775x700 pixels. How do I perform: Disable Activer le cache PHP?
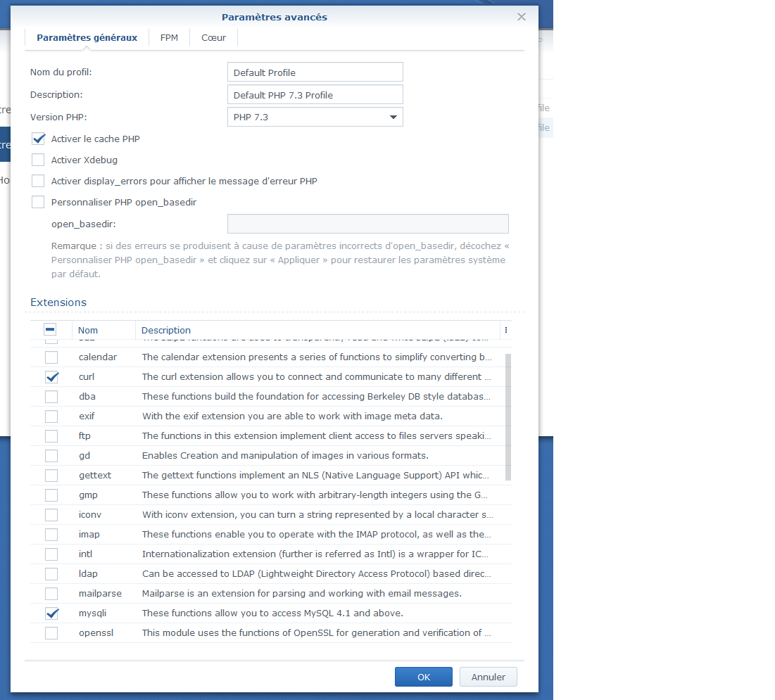[38, 139]
